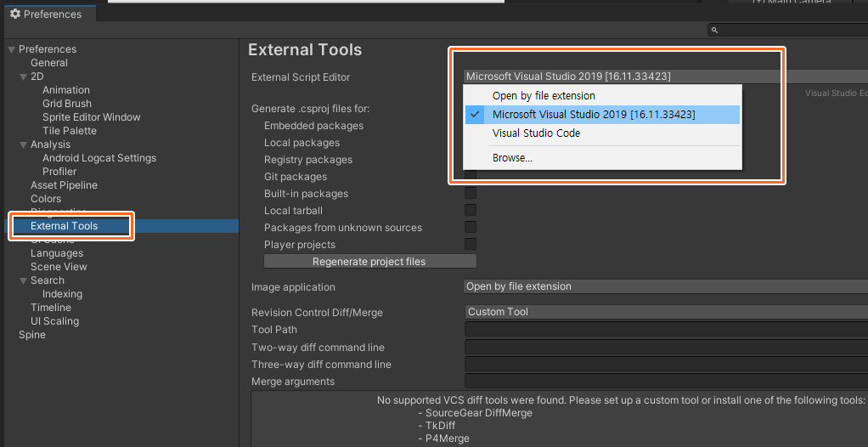Viewport: 868px width, 447px height.
Task: Open Spine preferences
Action: tap(32, 335)
